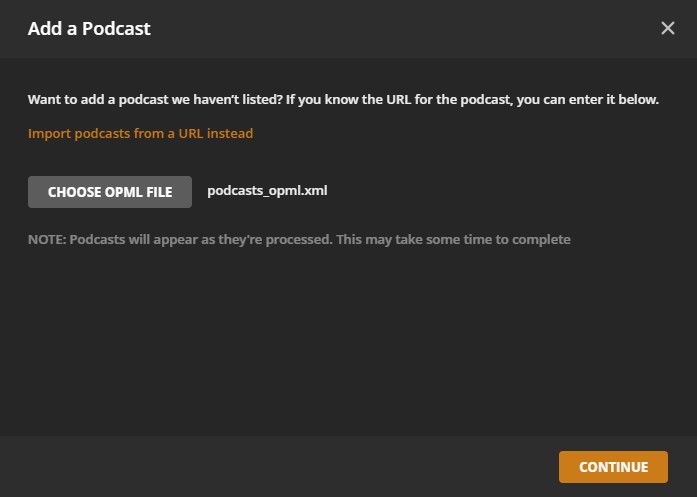Open Import podcasts from a URL instead
This screenshot has height=497, width=697.
coord(140,133)
